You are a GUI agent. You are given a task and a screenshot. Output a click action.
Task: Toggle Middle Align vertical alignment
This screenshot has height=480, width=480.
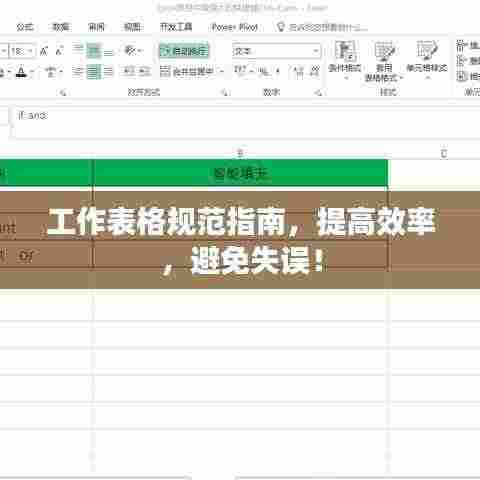click(x=93, y=51)
